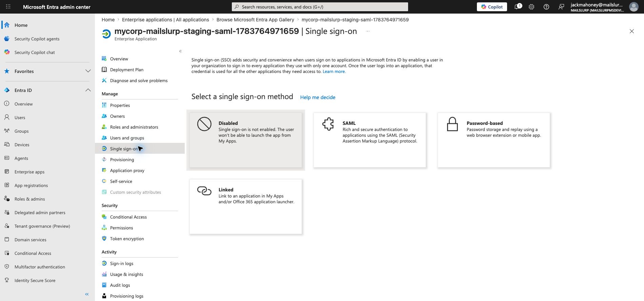Click sidebar Conditional Access icon

[x=7, y=253]
